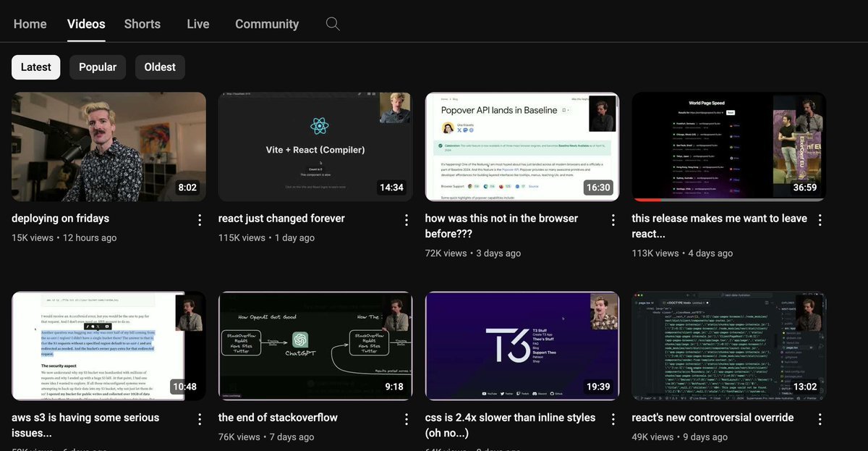Open options menu for aws s3 video

click(x=200, y=419)
